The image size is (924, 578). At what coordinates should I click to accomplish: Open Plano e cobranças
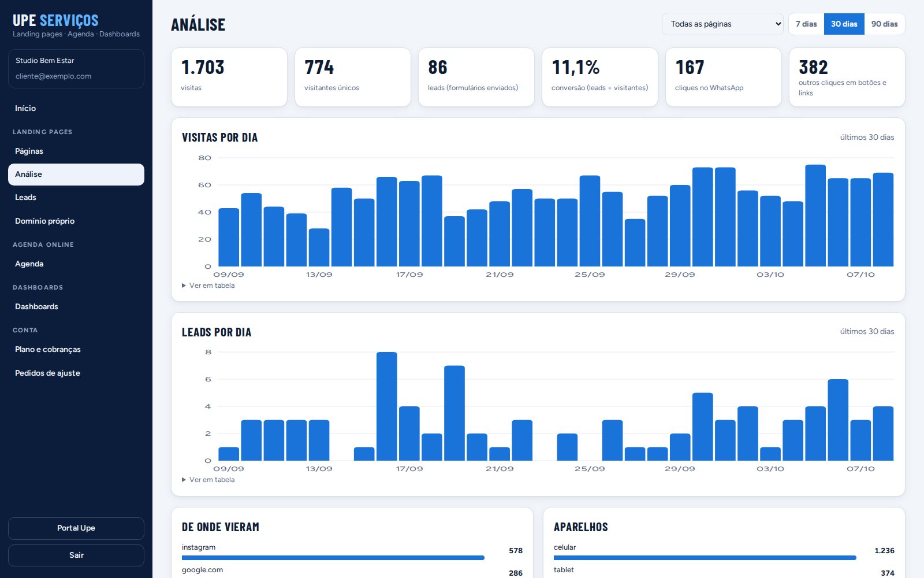[76, 349]
